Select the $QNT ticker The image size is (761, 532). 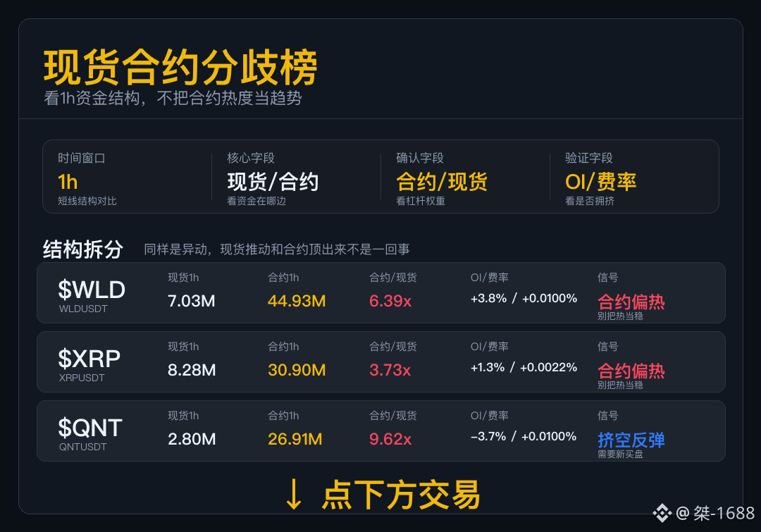click(x=90, y=428)
